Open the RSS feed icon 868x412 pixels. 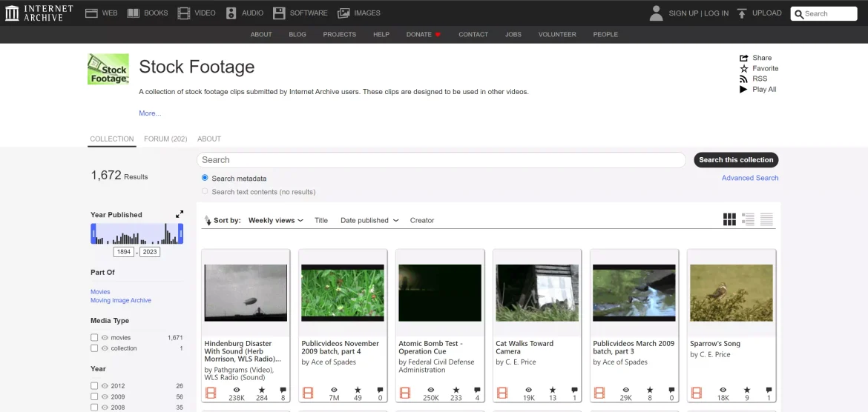743,79
